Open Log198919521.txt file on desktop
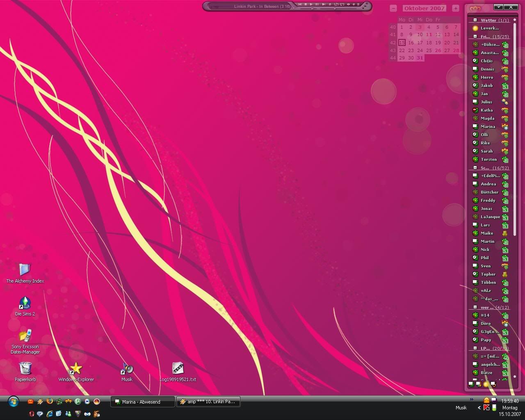 (178, 368)
